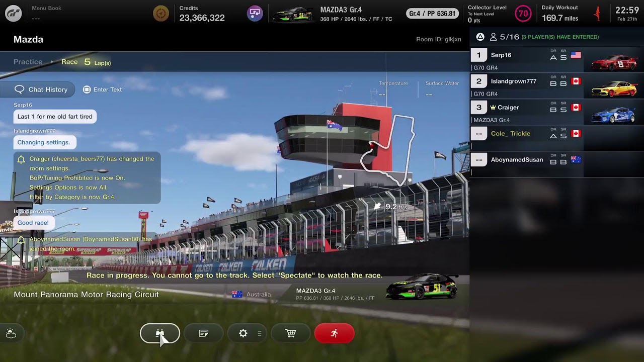
Task: Select the Practice tab
Action: 28,62
